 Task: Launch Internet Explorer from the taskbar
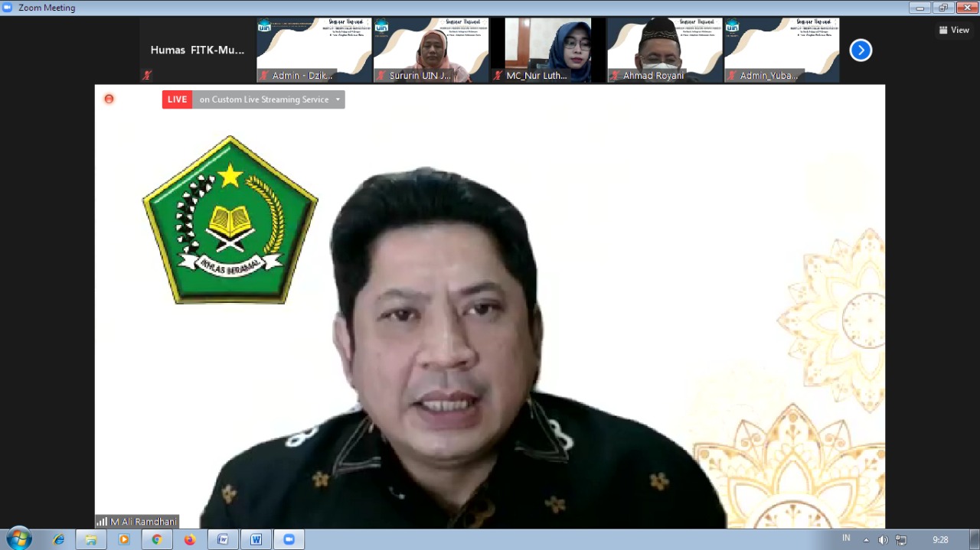click(x=57, y=539)
